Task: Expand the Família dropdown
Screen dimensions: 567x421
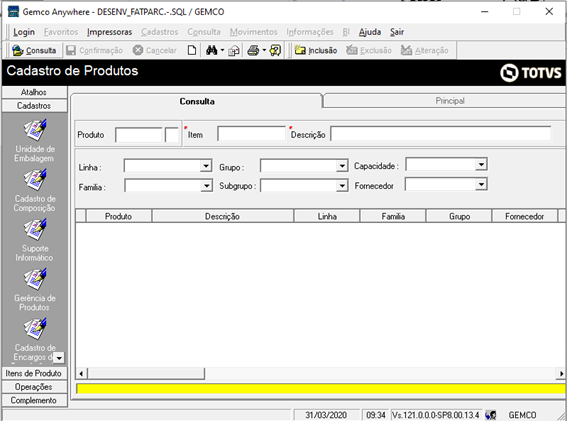Action: tap(206, 186)
